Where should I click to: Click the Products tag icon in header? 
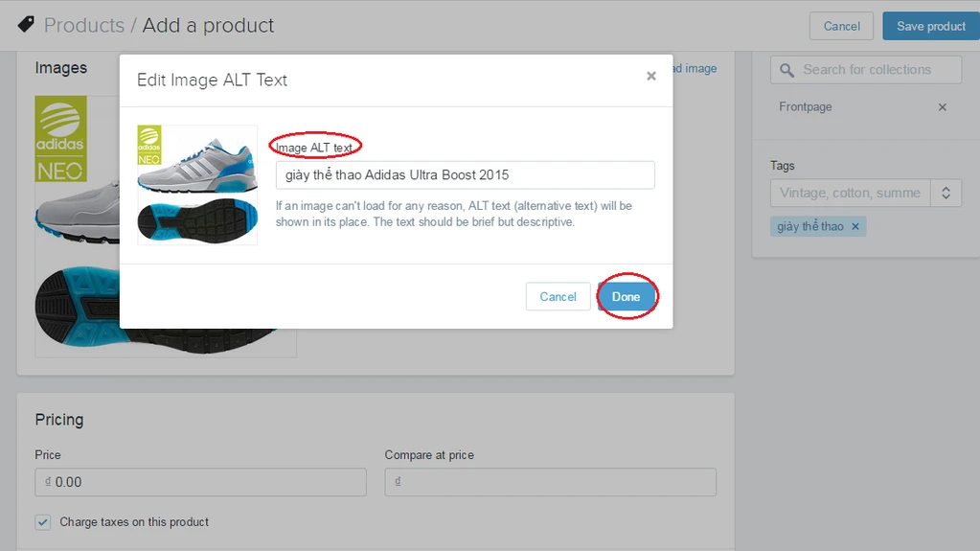26,25
